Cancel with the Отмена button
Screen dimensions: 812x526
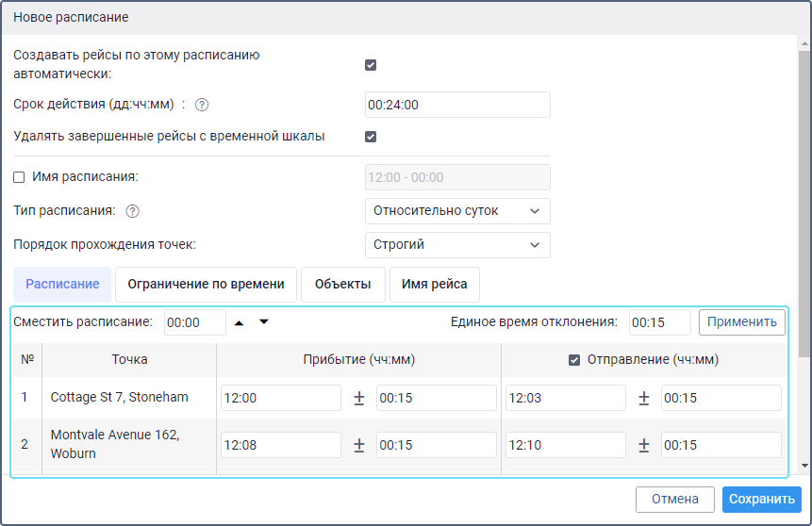tap(674, 500)
